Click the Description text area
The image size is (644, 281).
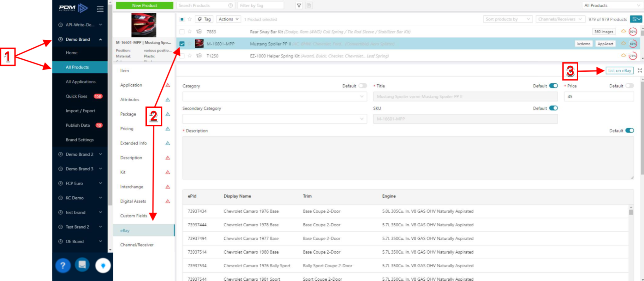[x=408, y=158]
